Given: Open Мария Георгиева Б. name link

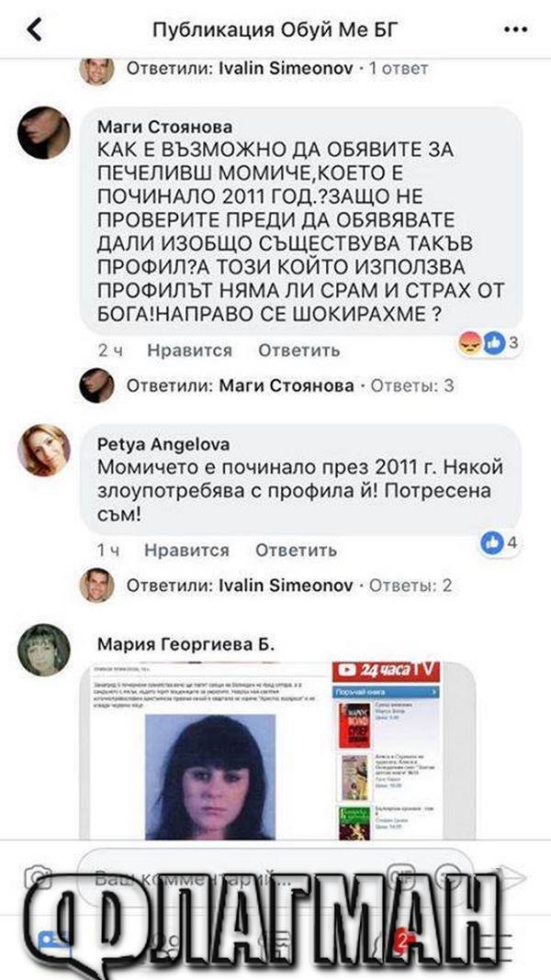Looking at the screenshot, I should (186, 644).
